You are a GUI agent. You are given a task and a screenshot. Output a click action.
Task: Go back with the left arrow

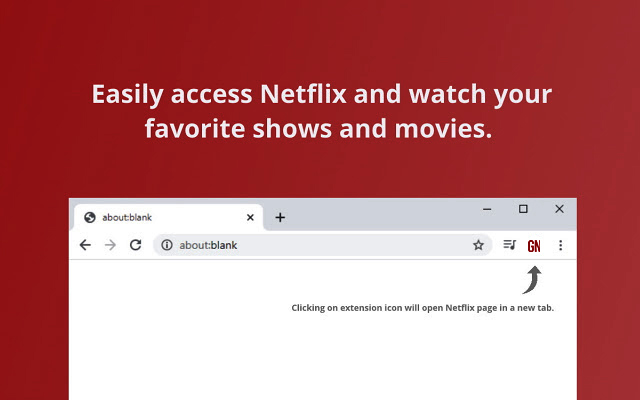click(85, 245)
